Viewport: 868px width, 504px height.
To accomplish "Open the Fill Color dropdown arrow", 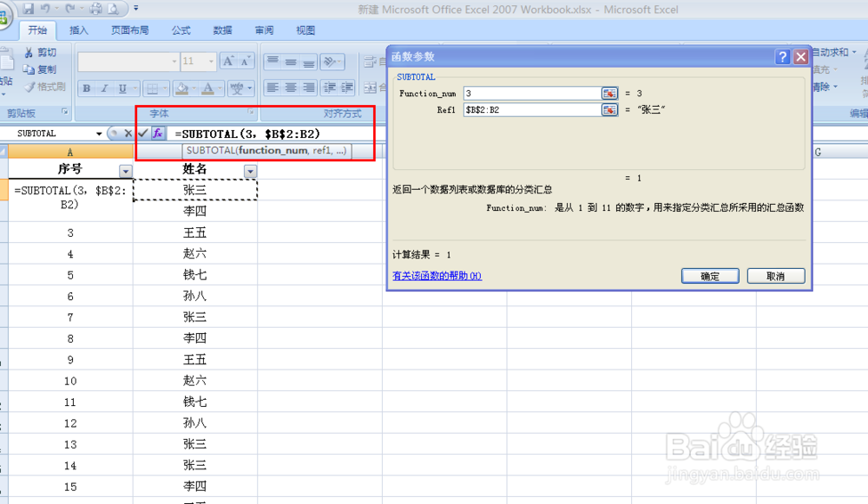I will [x=194, y=88].
